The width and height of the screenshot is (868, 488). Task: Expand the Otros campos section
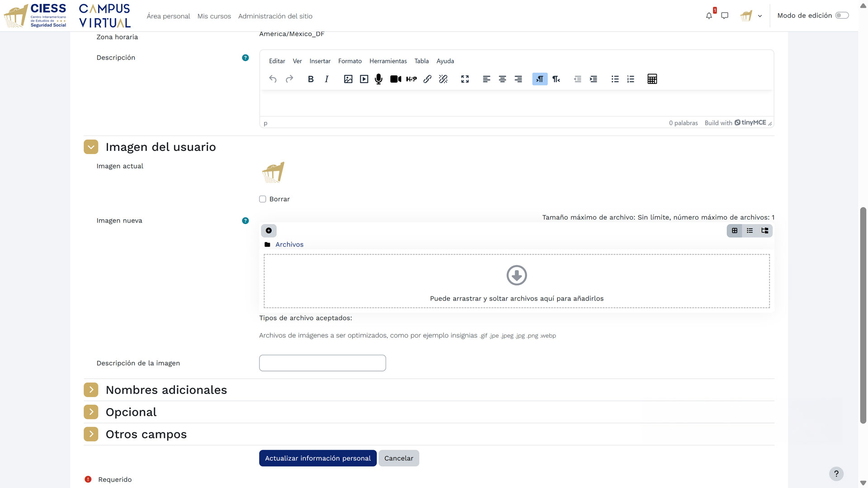tap(91, 434)
